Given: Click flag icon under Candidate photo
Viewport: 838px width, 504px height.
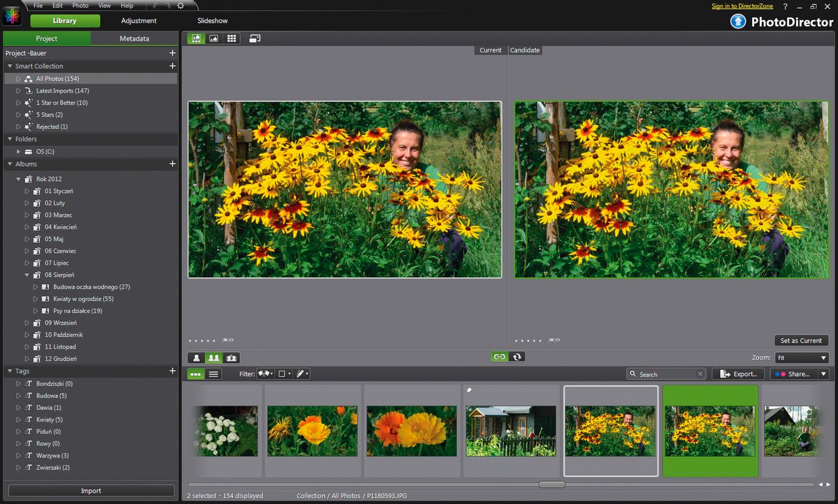Looking at the screenshot, I should point(552,340).
